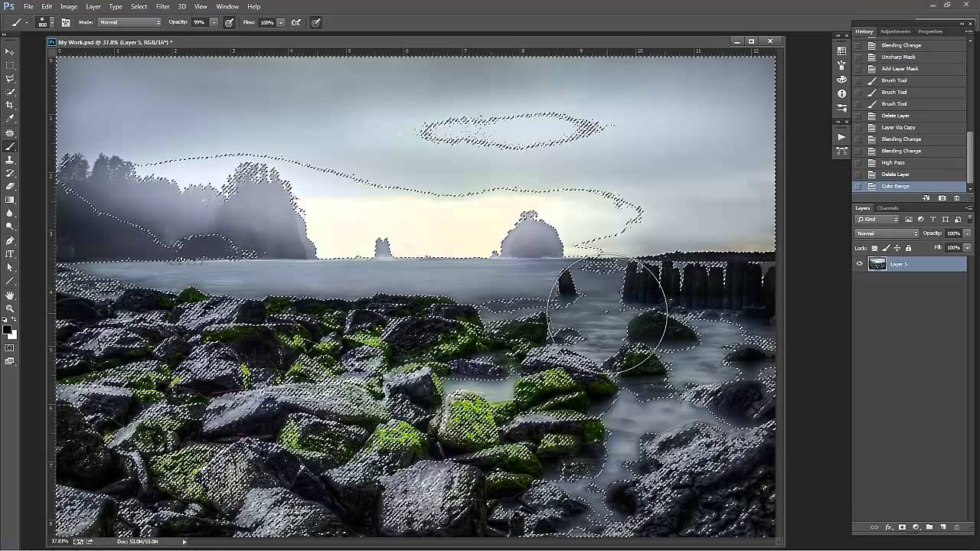
Task: Toggle pressure for size button
Action: click(x=316, y=22)
